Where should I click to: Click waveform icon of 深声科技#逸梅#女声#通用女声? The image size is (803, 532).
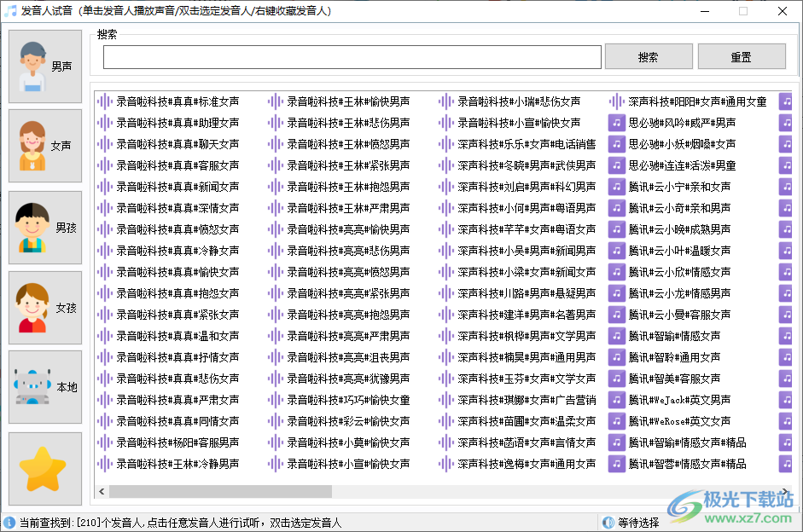tap(446, 464)
